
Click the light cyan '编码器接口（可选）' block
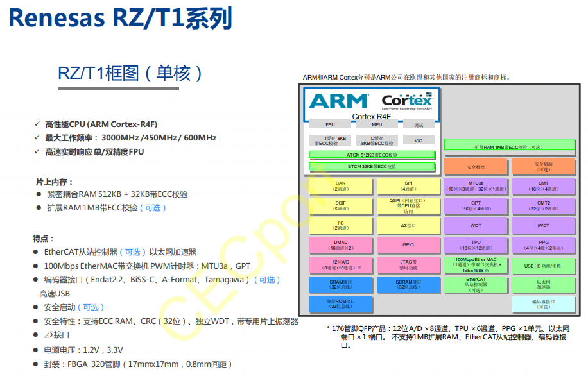pos(543,304)
